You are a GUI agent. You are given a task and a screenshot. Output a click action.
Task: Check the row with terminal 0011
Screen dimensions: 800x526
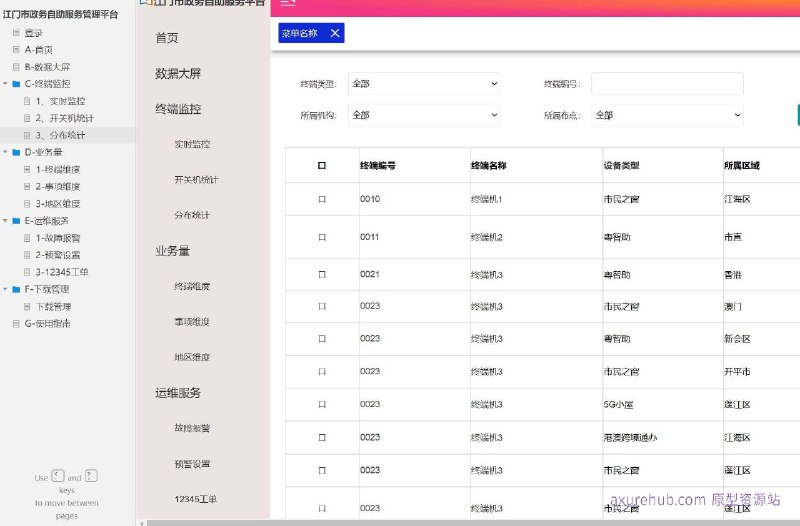point(322,237)
